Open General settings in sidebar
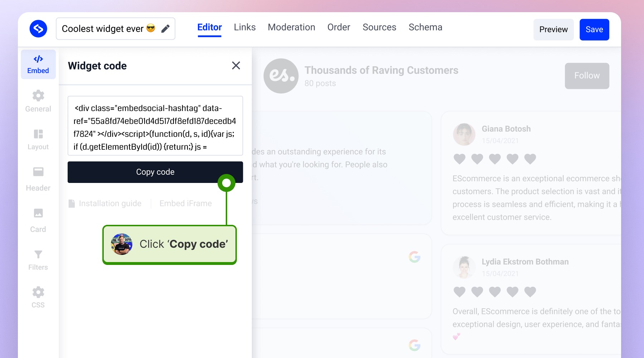644x358 pixels. [38, 101]
